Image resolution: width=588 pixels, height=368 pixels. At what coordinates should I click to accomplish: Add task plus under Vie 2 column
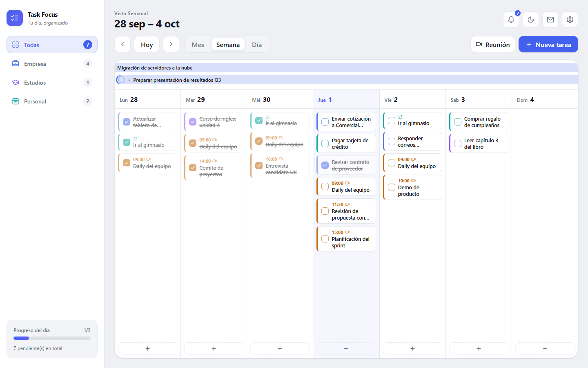[412, 348]
